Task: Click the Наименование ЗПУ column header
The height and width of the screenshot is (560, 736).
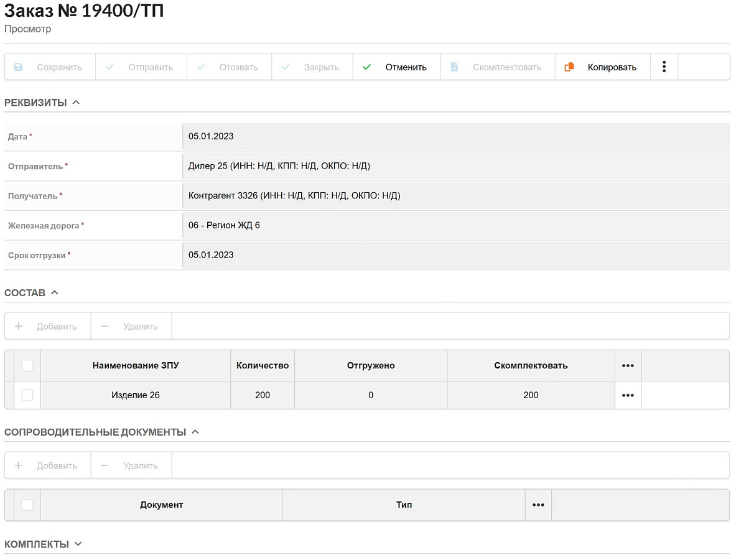Action: point(136,366)
